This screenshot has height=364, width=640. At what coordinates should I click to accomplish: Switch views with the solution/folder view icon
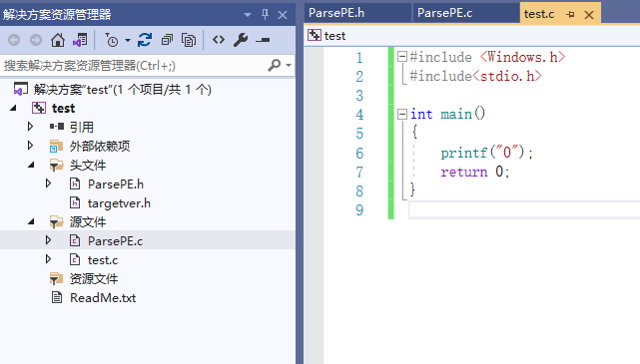[x=80, y=40]
